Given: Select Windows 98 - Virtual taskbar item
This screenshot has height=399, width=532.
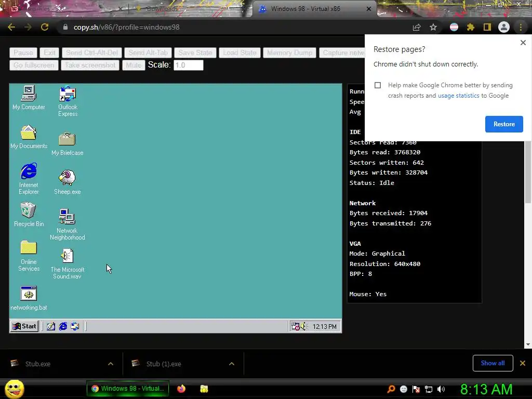Looking at the screenshot, I should [128, 389].
